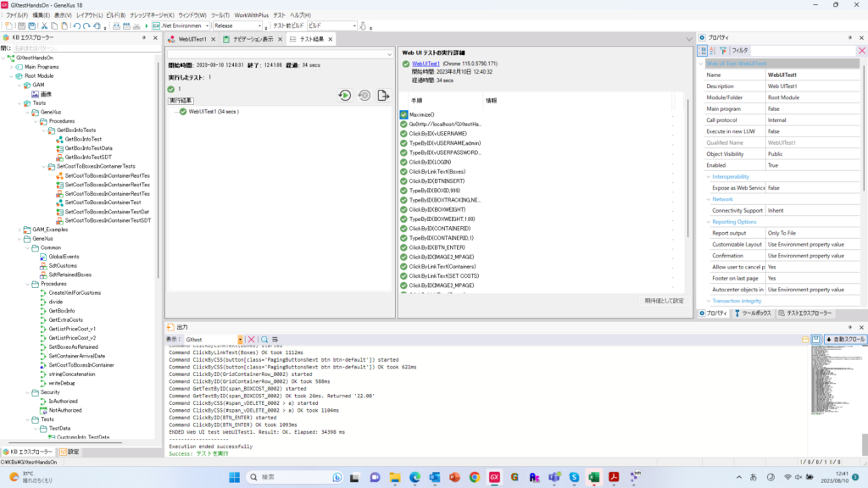Open the ビルド(B) menu

click(x=115, y=15)
